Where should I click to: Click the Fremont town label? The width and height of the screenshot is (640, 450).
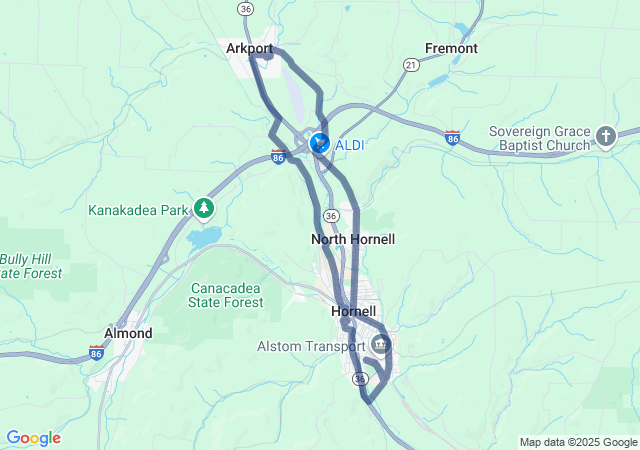point(451,48)
